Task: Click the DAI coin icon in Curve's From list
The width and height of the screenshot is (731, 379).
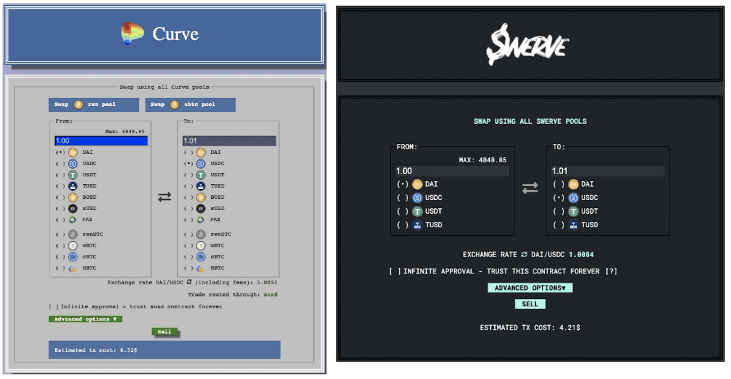Action: tap(73, 152)
